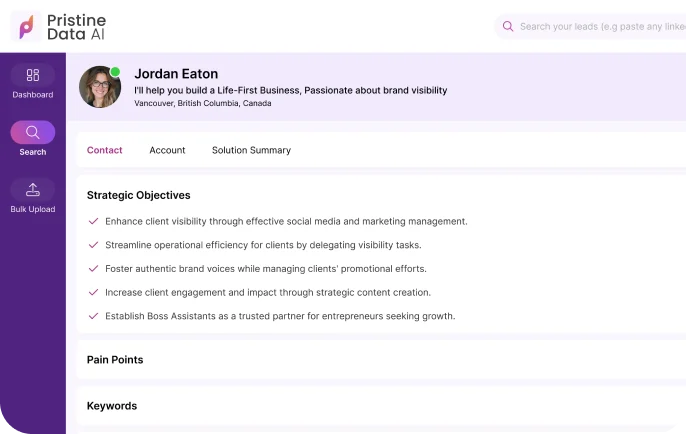Expand the Pain Points section
686x434 pixels.
tap(115, 360)
